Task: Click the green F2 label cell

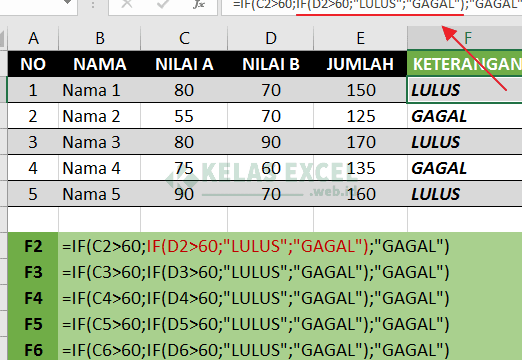Action: coord(33,246)
